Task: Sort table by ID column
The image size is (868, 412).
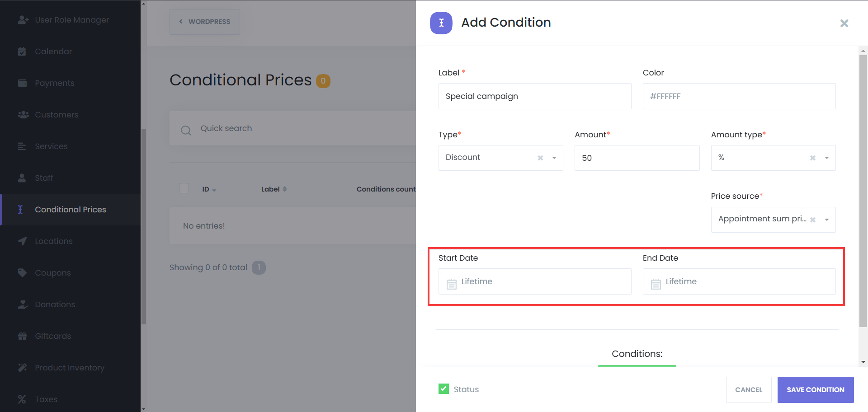Action: pos(208,189)
